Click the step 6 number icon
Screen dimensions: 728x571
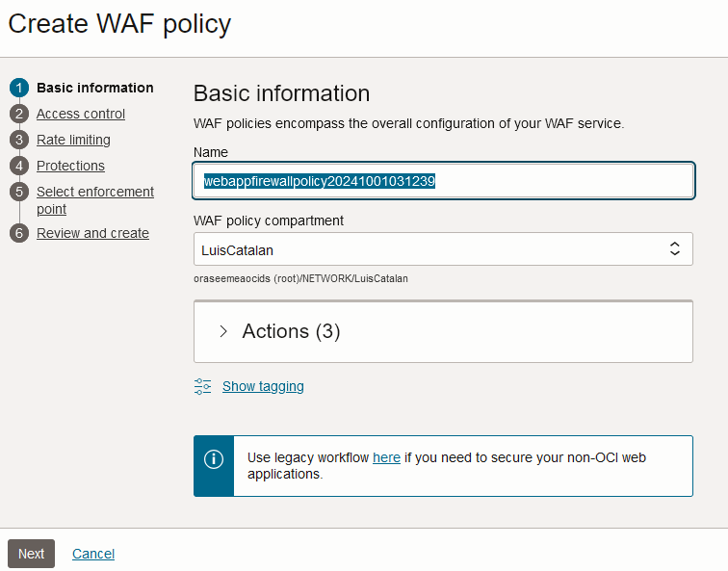18,233
